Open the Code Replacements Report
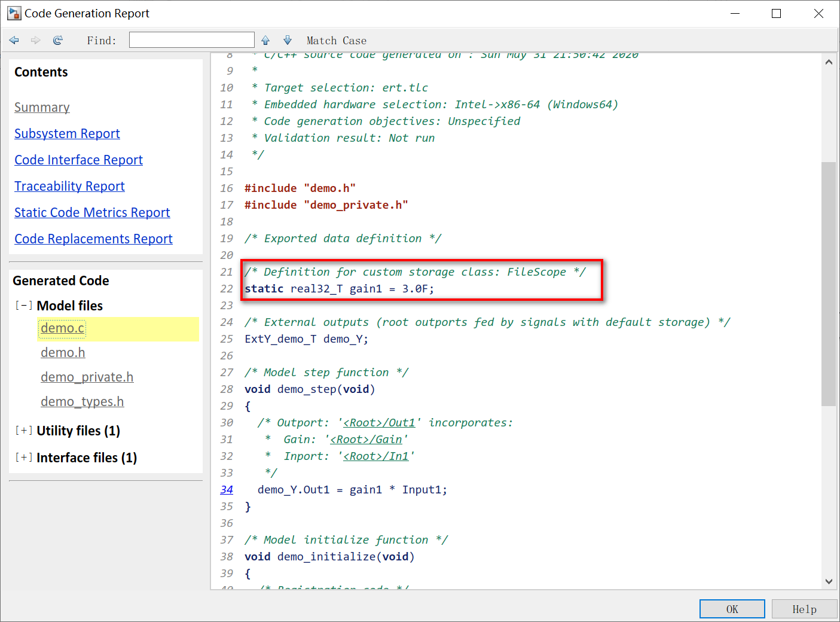 point(93,239)
